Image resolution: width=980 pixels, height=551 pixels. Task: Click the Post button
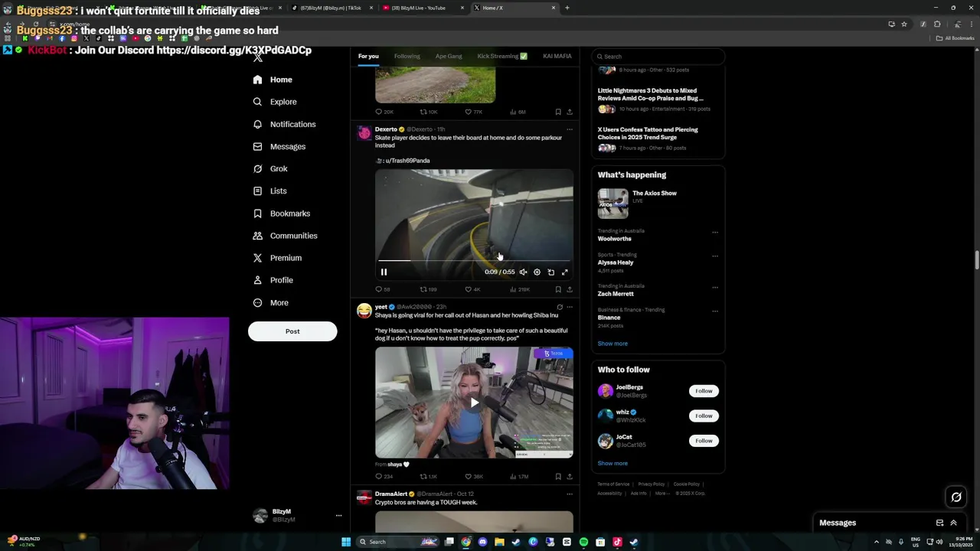pos(292,331)
